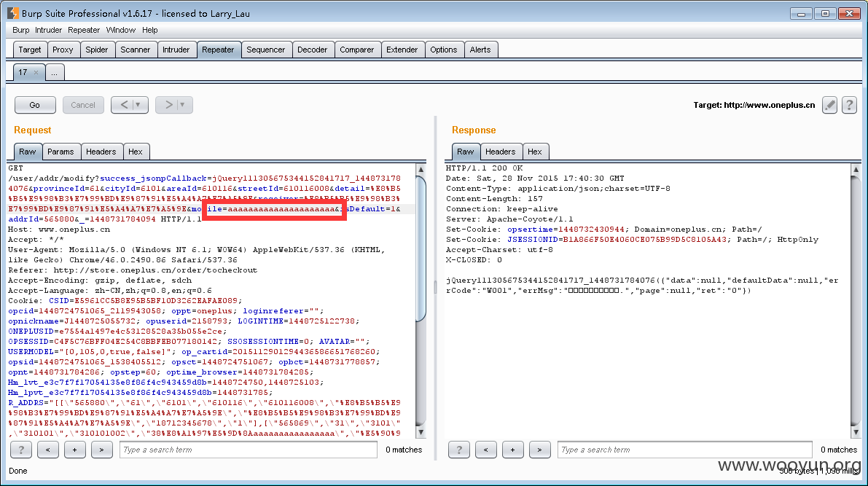Screen dimensions: 868x486
Task: Open the request Hex tab
Action: pyautogui.click(x=136, y=151)
